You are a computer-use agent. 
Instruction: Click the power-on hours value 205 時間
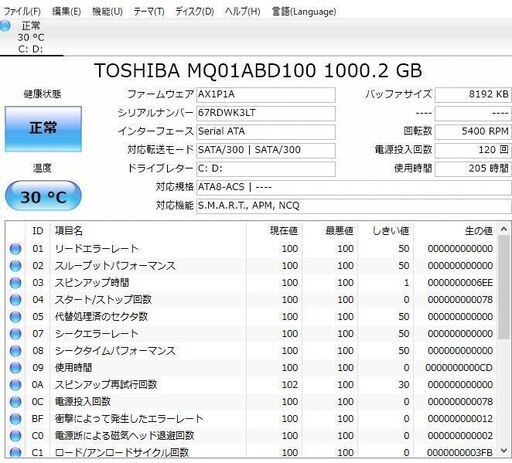click(473, 169)
